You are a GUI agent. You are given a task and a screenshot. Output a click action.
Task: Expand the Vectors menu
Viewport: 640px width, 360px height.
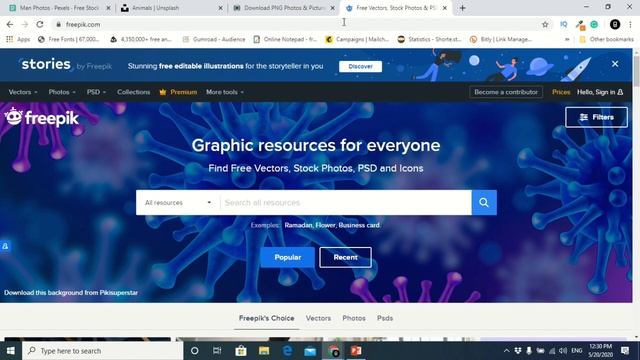pyautogui.click(x=23, y=92)
